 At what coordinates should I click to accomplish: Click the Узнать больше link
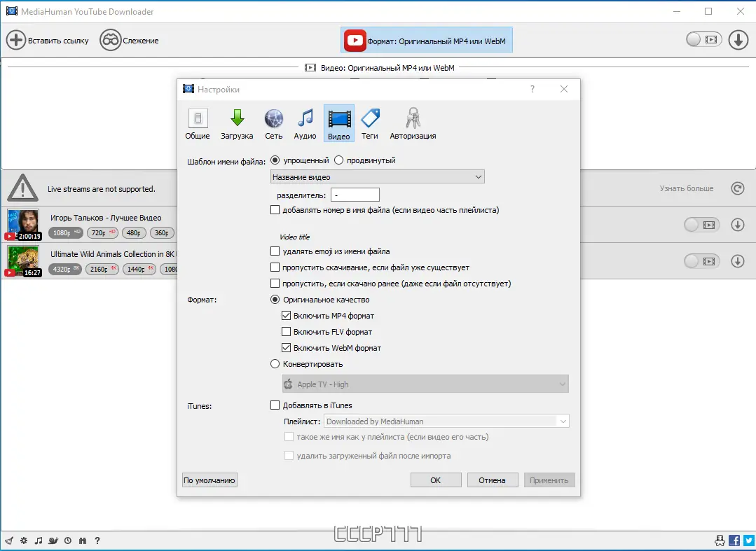pyautogui.click(x=687, y=188)
